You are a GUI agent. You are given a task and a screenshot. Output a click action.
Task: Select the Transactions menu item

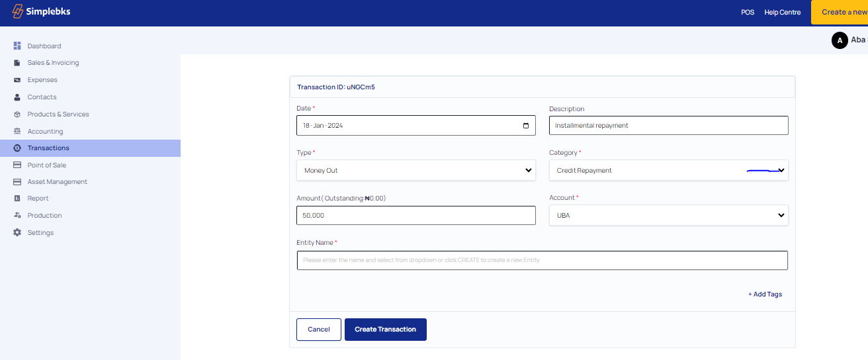pyautogui.click(x=90, y=148)
